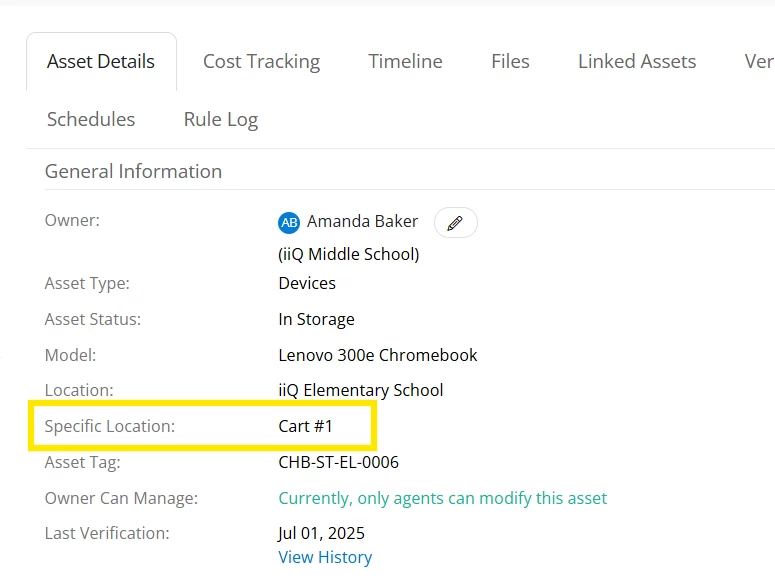Click the Amanda Baker owner name
This screenshot has height=587, width=775.
362,221
